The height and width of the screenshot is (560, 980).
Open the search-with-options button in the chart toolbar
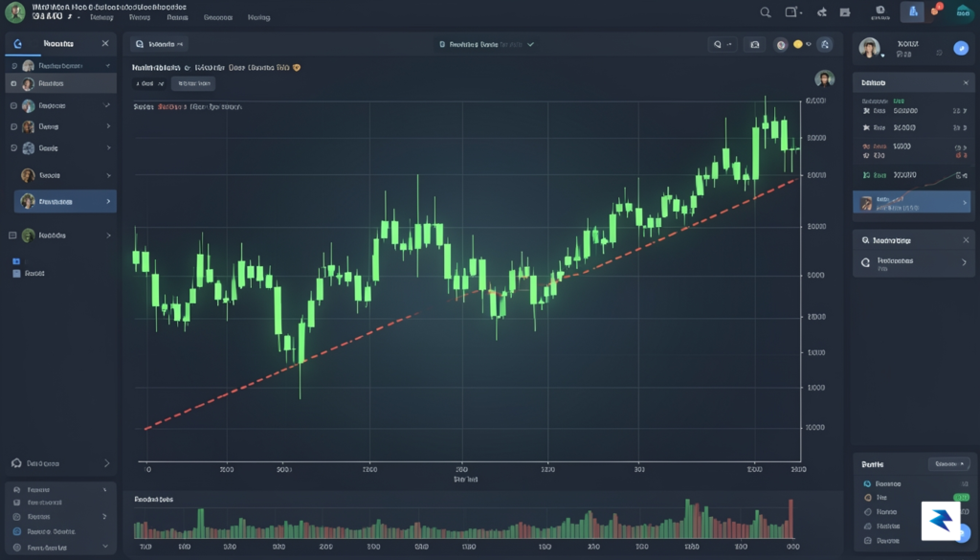click(x=723, y=44)
